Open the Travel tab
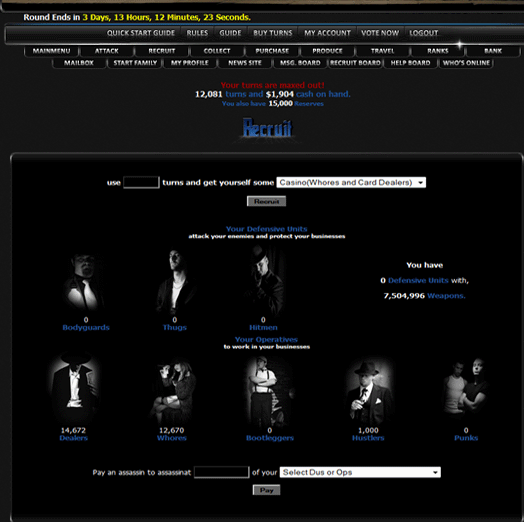Screen dimensions: 524x522 coord(382,51)
